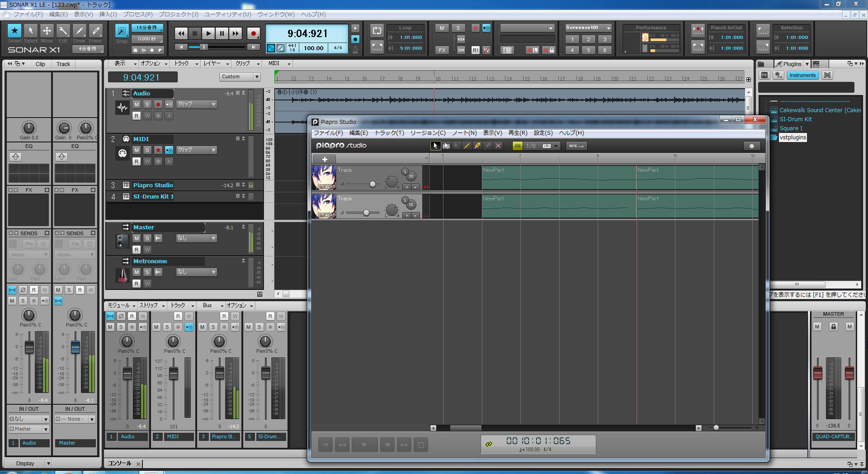Adjust first Piapro track volume slider
868x474 pixels.
coord(373,184)
